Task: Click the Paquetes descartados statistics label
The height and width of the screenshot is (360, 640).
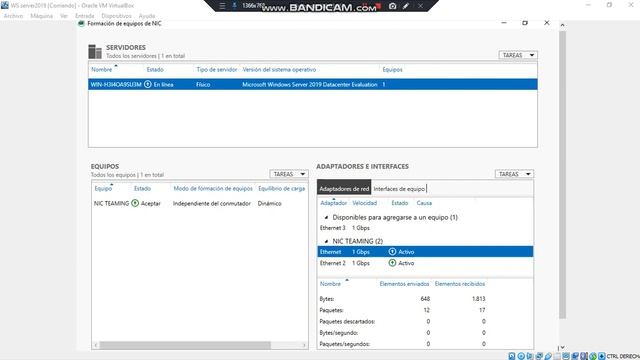Action: tap(347, 321)
